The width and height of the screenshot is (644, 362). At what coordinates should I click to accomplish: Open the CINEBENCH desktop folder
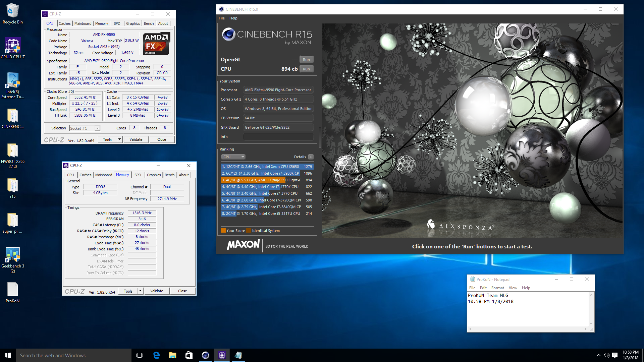pos(12,118)
